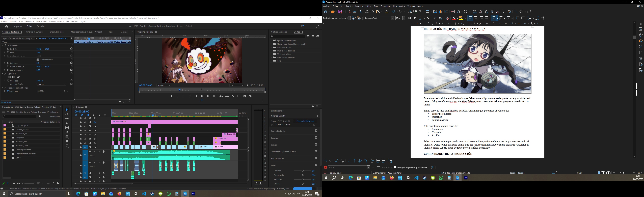Toggle the Corrección básica checkbox
This screenshot has height=197, width=644.
pos(316,131)
